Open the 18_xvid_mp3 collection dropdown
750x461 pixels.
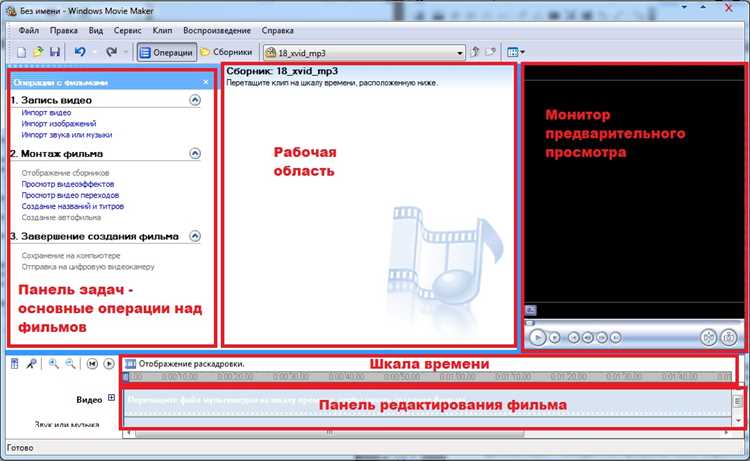tap(364, 53)
